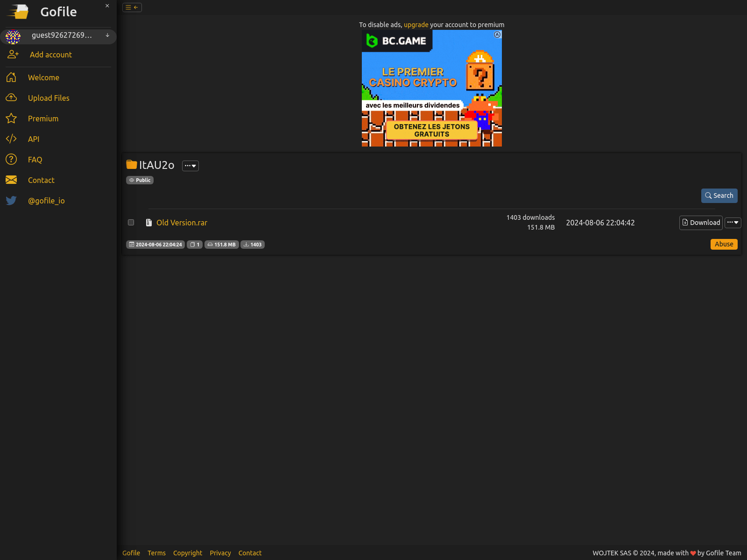Toggle the sidebar collapse button
The image size is (747, 560).
[x=132, y=7]
